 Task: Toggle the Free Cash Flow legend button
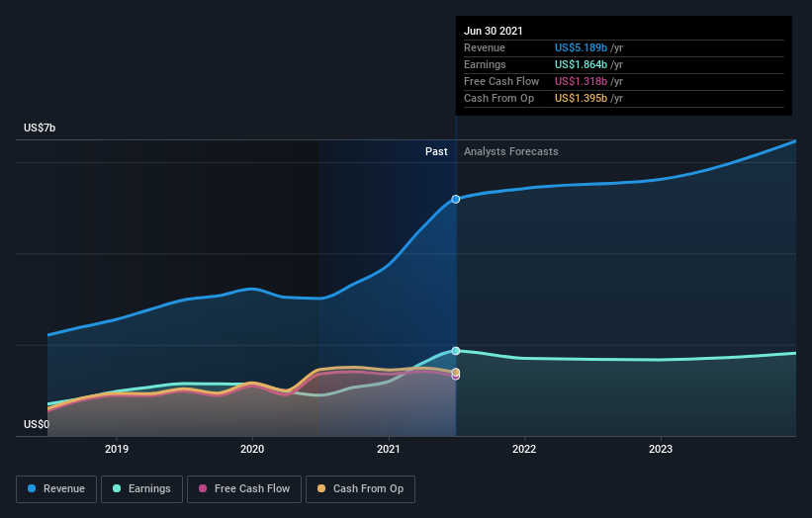(244, 489)
